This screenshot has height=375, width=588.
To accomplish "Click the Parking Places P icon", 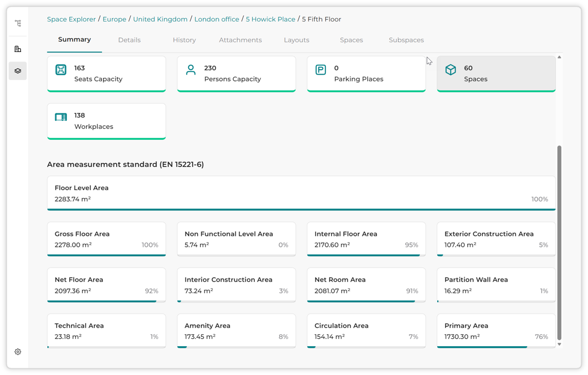I will point(321,70).
